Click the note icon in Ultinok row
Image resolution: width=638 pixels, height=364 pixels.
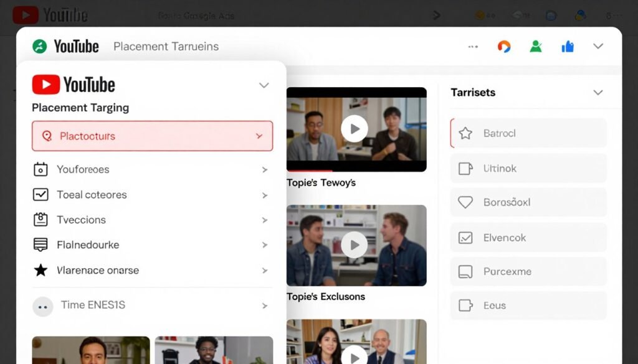tap(465, 168)
